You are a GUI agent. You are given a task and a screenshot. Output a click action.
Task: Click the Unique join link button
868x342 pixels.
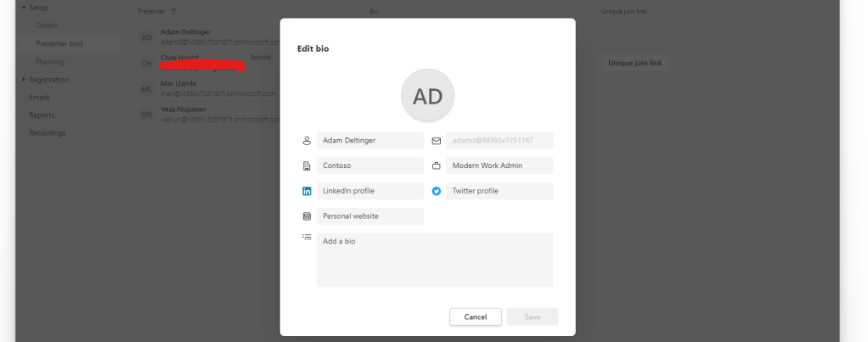pyautogui.click(x=635, y=63)
